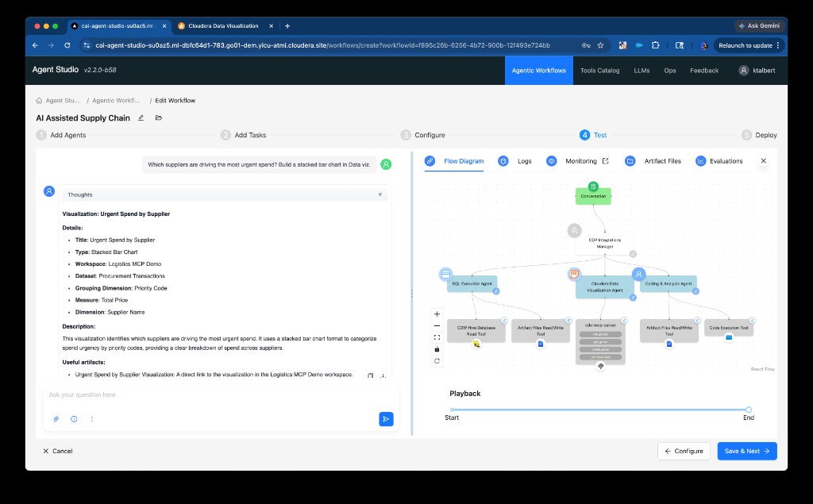The width and height of the screenshot is (813, 504).
Task: Switch to the Flow Diagram tab
Action: (x=454, y=161)
